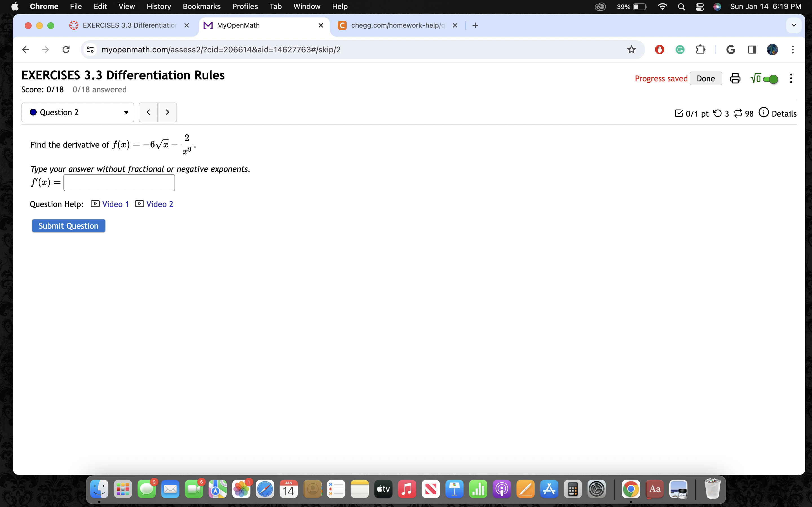Open macOS Control Center toggles
This screenshot has height=507, width=812.
pos(700,7)
